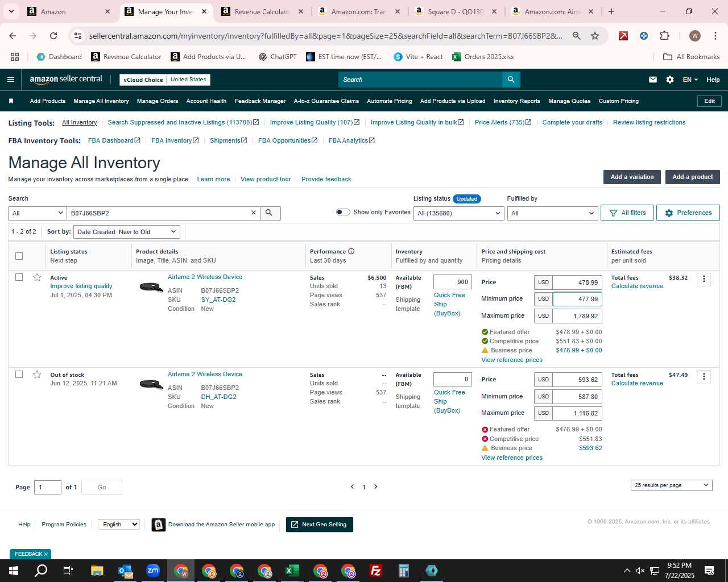This screenshot has width=728, height=582.
Task: Open the Fulfilled by dropdown
Action: (x=552, y=213)
